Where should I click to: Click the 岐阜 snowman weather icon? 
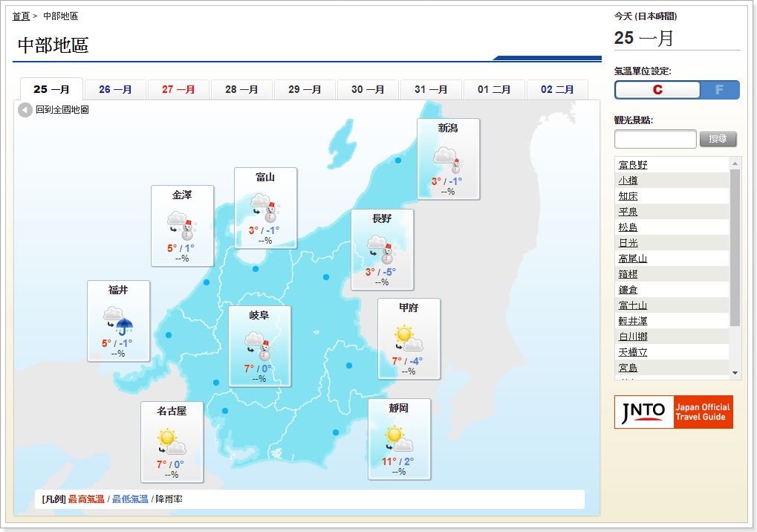point(259,346)
